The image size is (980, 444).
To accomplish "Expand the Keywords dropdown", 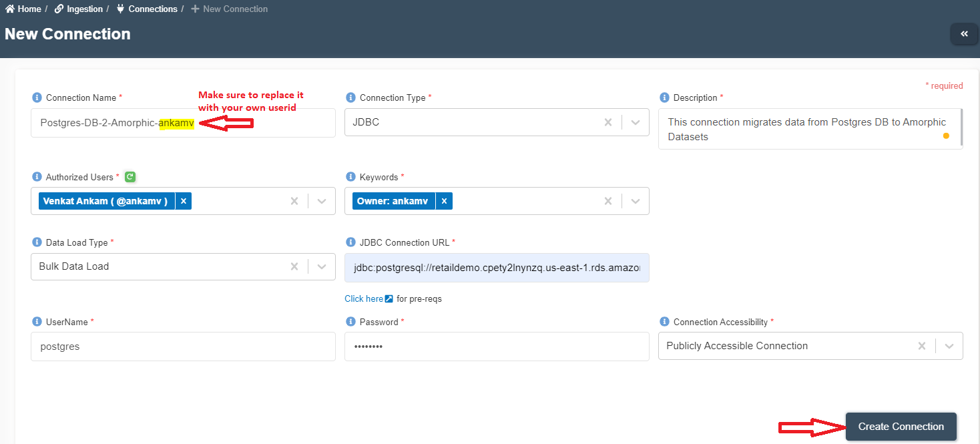I will 636,201.
